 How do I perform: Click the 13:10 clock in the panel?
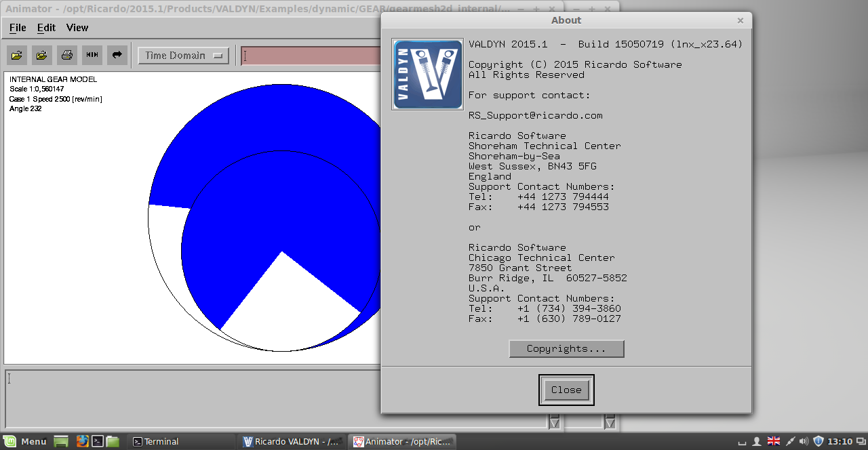coord(840,441)
